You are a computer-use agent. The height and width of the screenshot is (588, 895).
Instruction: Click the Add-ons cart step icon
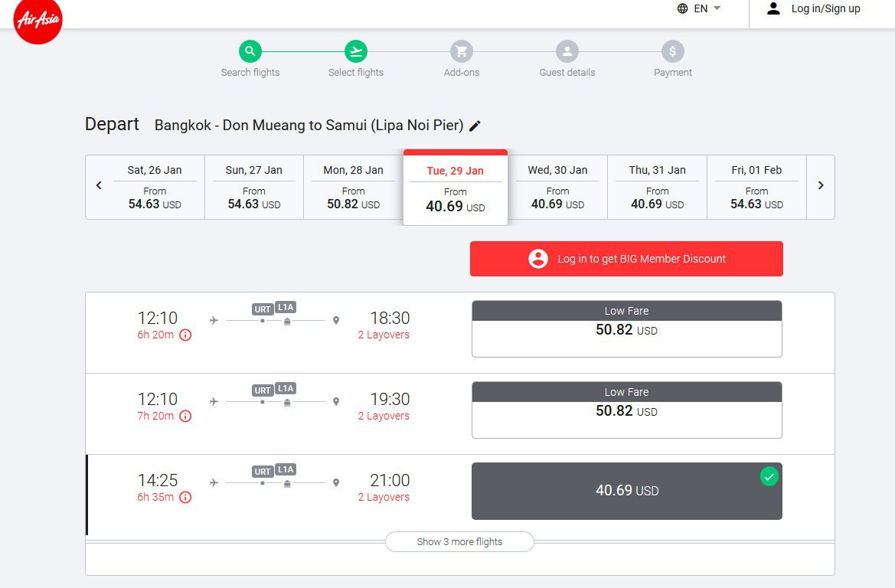pos(461,51)
